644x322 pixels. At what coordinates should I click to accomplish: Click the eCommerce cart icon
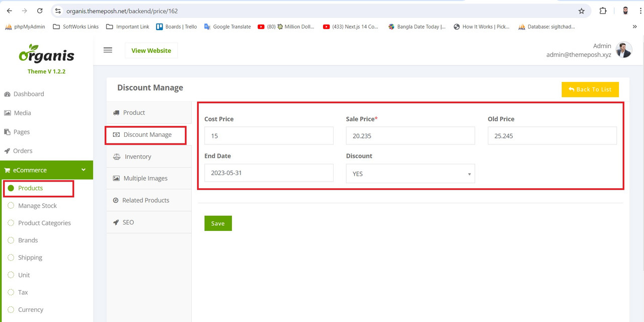(7, 170)
